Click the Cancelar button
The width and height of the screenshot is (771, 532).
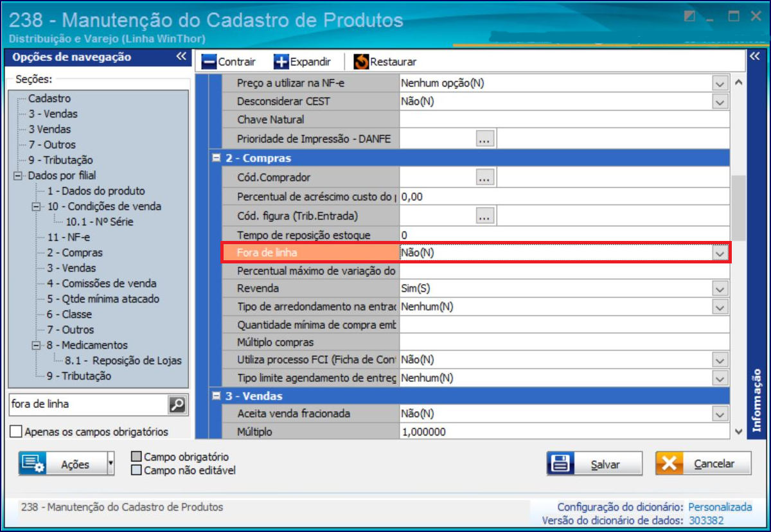coord(703,463)
